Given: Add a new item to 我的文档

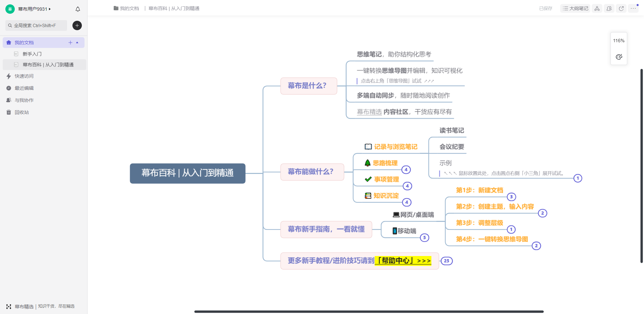Looking at the screenshot, I should tap(70, 43).
